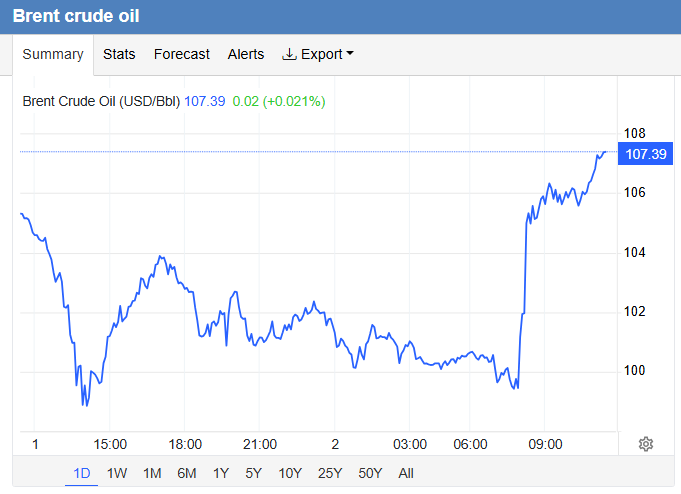Choose the 6M time range
The height and width of the screenshot is (494, 681).
(x=186, y=473)
